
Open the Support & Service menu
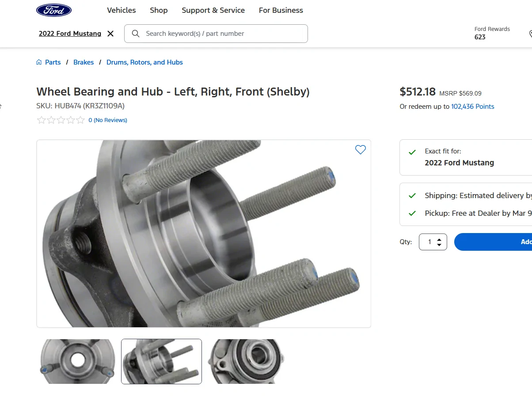(213, 10)
